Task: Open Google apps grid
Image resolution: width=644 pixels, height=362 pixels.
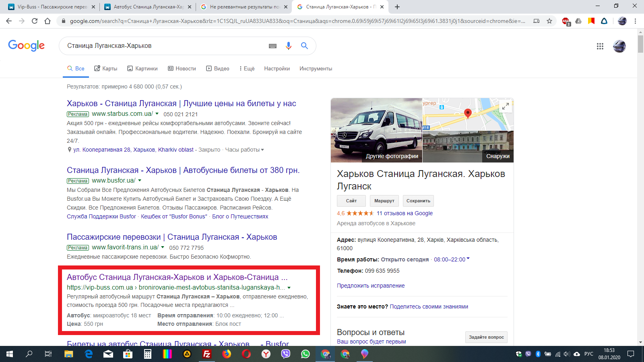Action: tap(600, 46)
